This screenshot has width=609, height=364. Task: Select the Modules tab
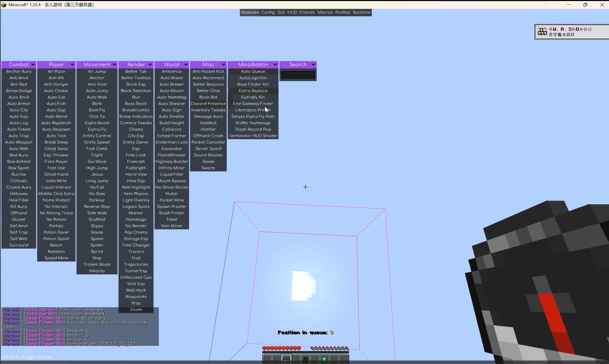pos(250,13)
